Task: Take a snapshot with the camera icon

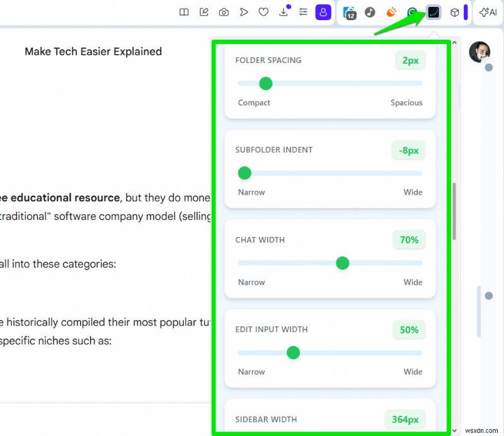Action: [224, 12]
